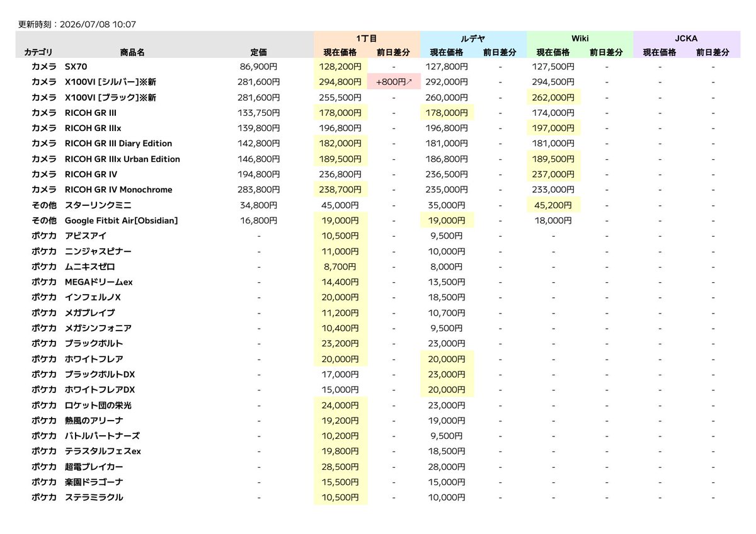Click RICOH GR IIIx Urban Edition
The image size is (756, 534).
click(x=122, y=159)
